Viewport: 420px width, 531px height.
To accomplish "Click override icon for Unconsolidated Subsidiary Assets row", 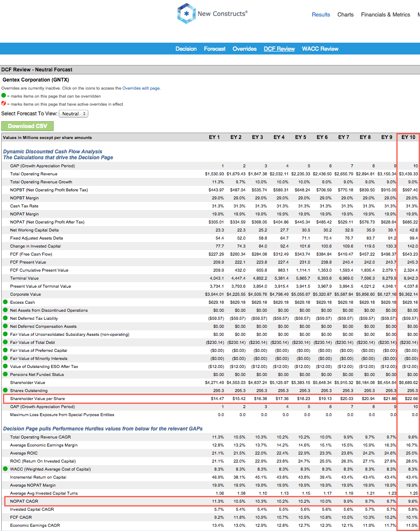I will [5, 334].
